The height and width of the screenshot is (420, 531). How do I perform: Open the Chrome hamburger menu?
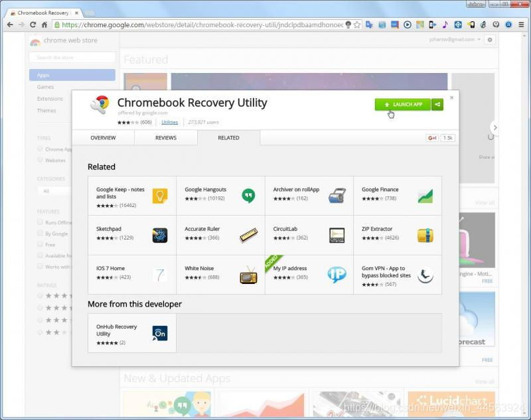(x=522, y=25)
